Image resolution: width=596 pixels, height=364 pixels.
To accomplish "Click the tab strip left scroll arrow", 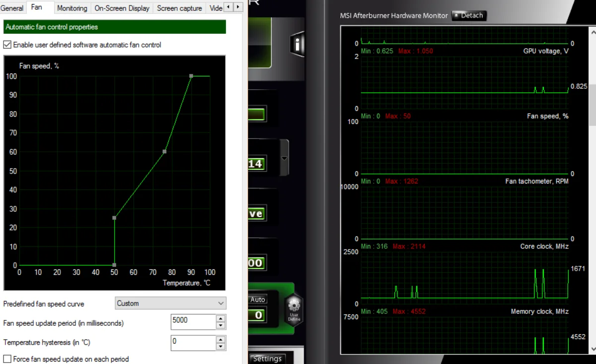I will (228, 7).
